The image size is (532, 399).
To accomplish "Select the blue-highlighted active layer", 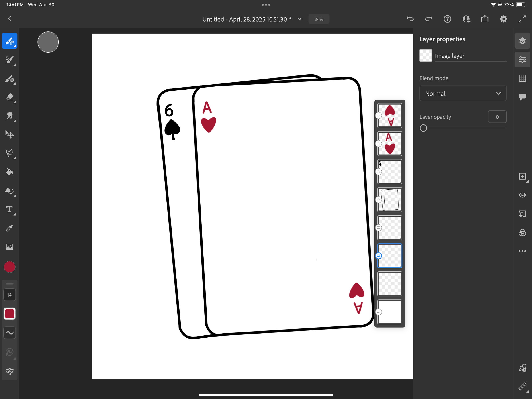I will tap(390, 256).
